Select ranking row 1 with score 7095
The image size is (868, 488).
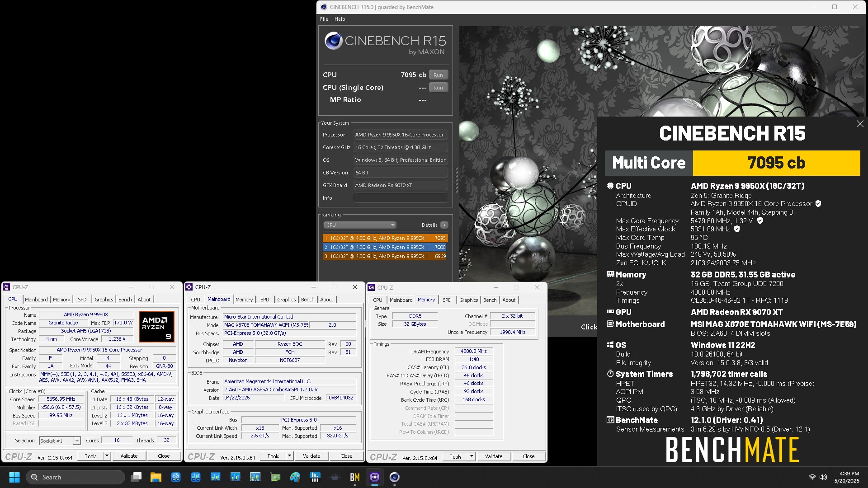tap(385, 238)
